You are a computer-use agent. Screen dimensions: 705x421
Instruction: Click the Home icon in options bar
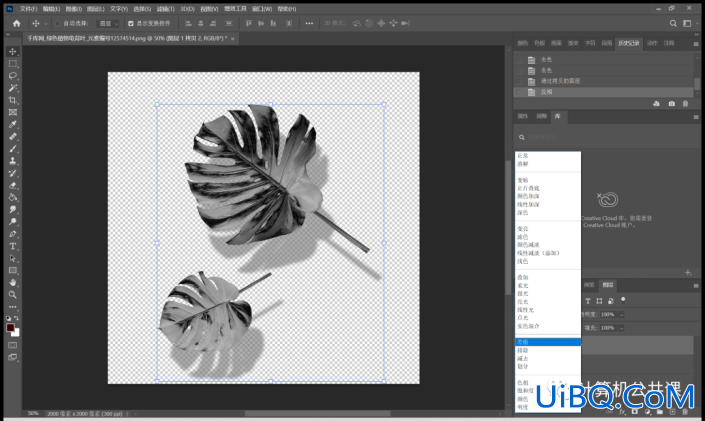pos(17,23)
